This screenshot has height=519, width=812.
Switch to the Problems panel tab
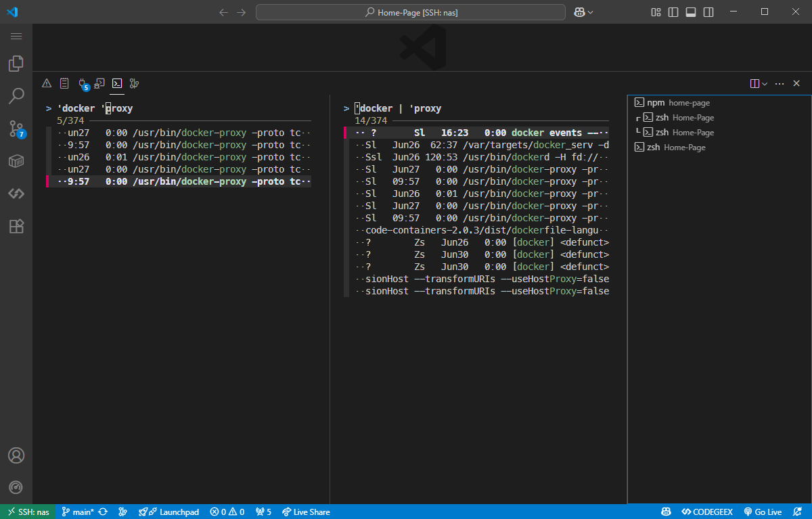coord(47,83)
